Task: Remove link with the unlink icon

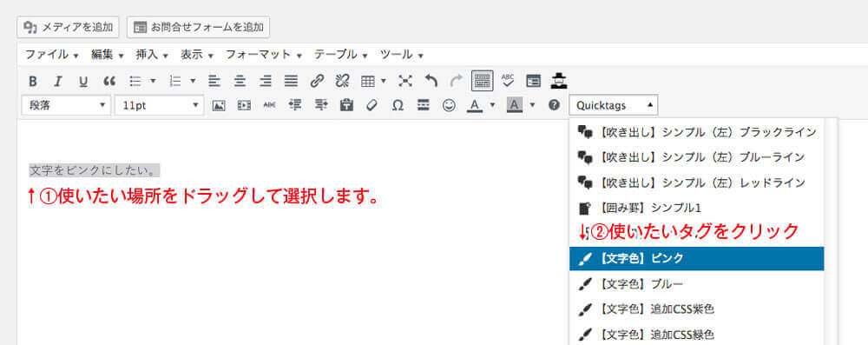Action: (x=342, y=81)
